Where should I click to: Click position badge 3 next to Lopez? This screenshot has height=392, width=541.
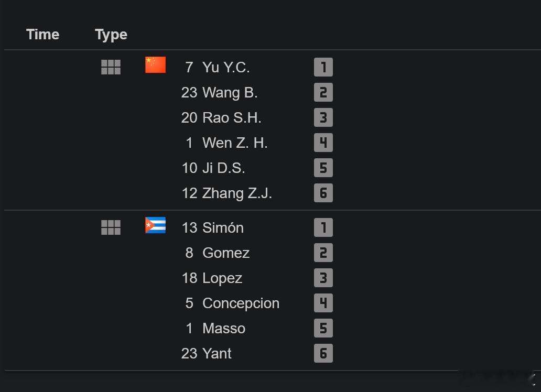click(x=323, y=278)
